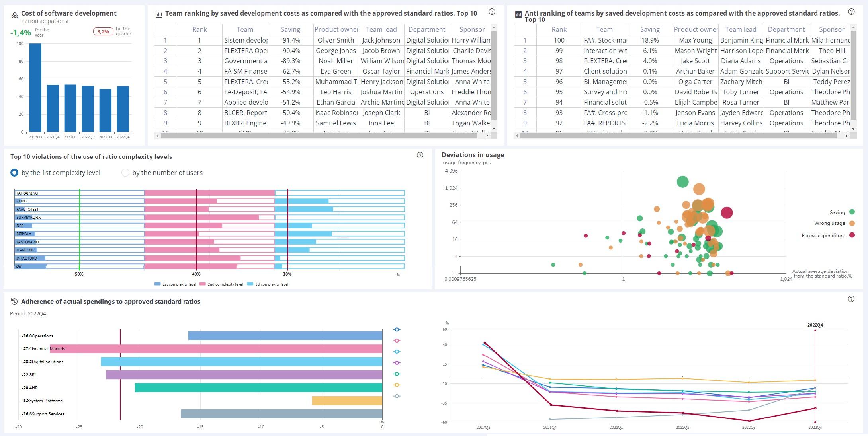Select 'by the 1st complexity level' option
Viewport: 868px width, 436px height.
coord(14,173)
